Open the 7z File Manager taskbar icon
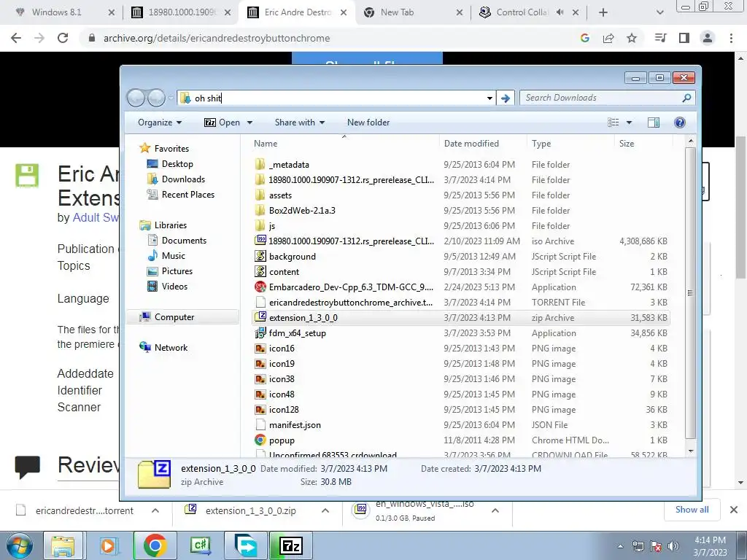The height and width of the screenshot is (560, 747). pyautogui.click(x=291, y=545)
